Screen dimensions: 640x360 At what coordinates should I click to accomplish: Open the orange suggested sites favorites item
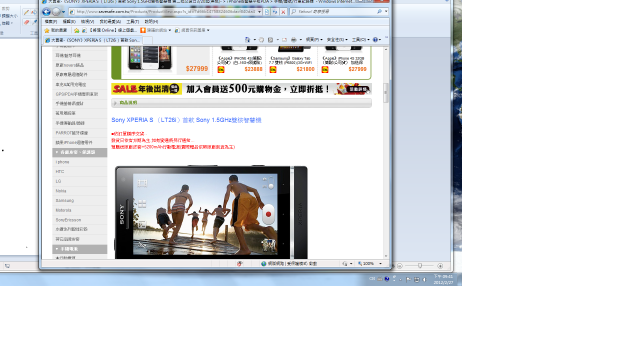(x=156, y=31)
